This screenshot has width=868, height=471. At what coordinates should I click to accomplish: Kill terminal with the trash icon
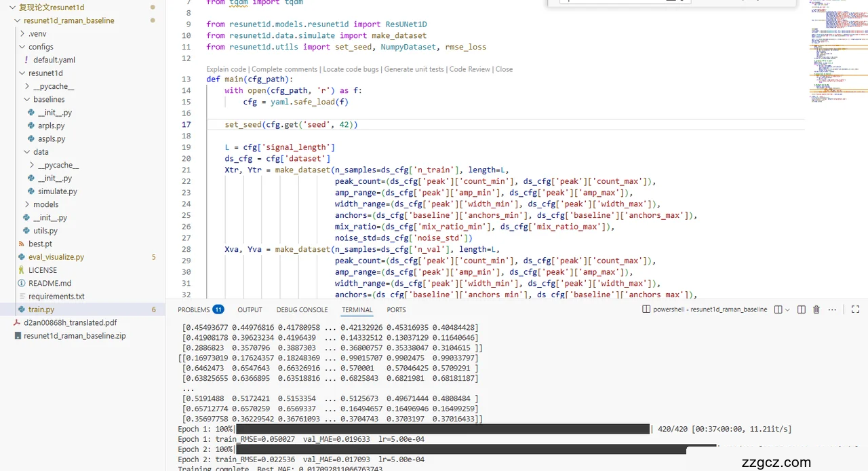click(x=816, y=309)
